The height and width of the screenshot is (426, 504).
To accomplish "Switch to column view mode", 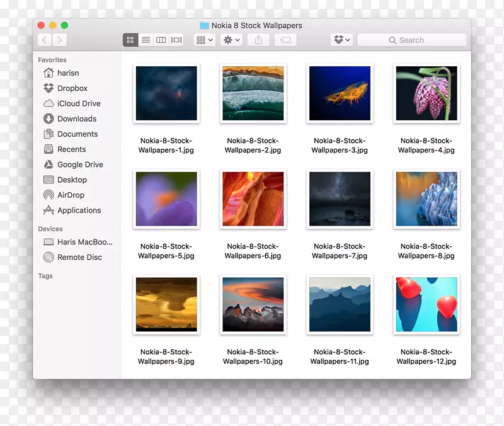I will [x=161, y=40].
